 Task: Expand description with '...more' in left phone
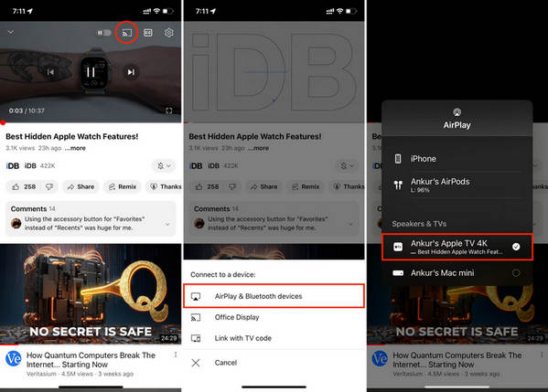[x=76, y=148]
